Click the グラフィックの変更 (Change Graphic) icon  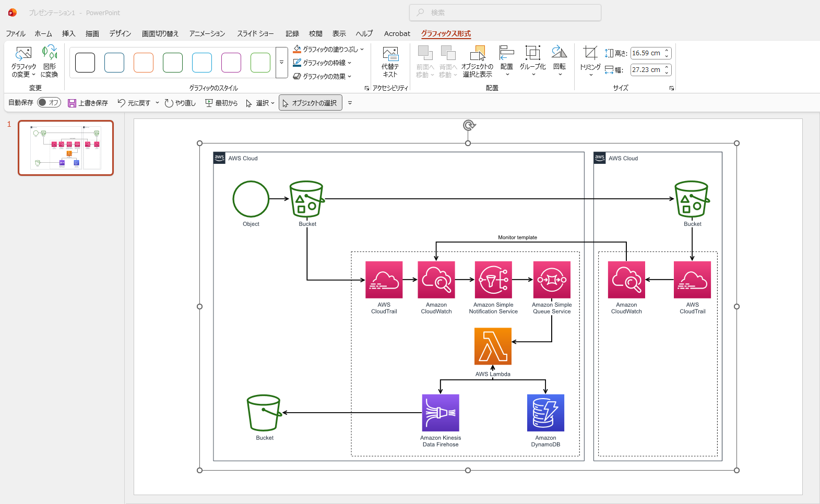pos(23,54)
